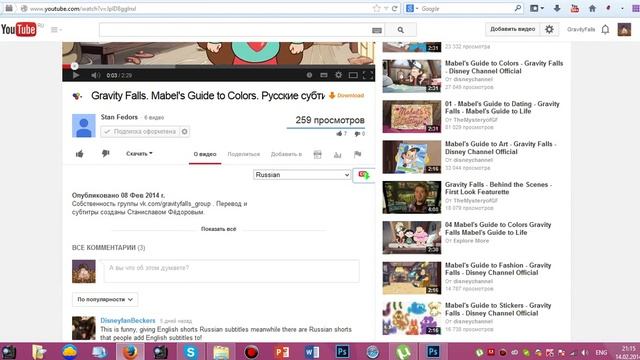Like the video with thumbs up
640x360 pixels.
[x=80, y=154]
